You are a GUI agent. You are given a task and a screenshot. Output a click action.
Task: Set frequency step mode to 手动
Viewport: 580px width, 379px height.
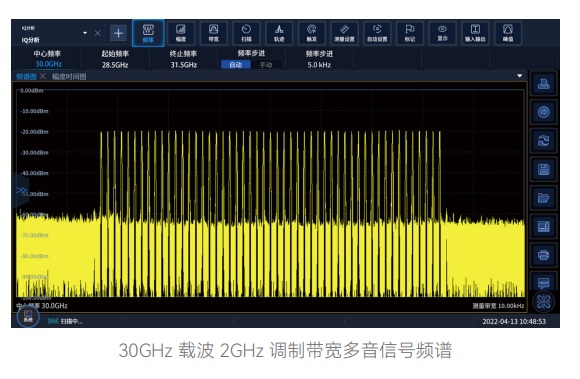(266, 65)
